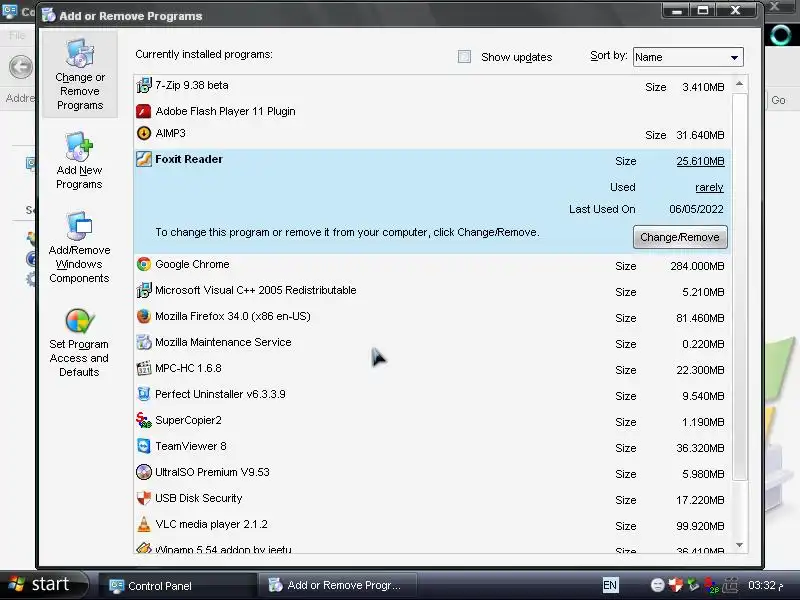Click the Go button in Control Panel window
This screenshot has width=800, height=600.
click(x=779, y=100)
